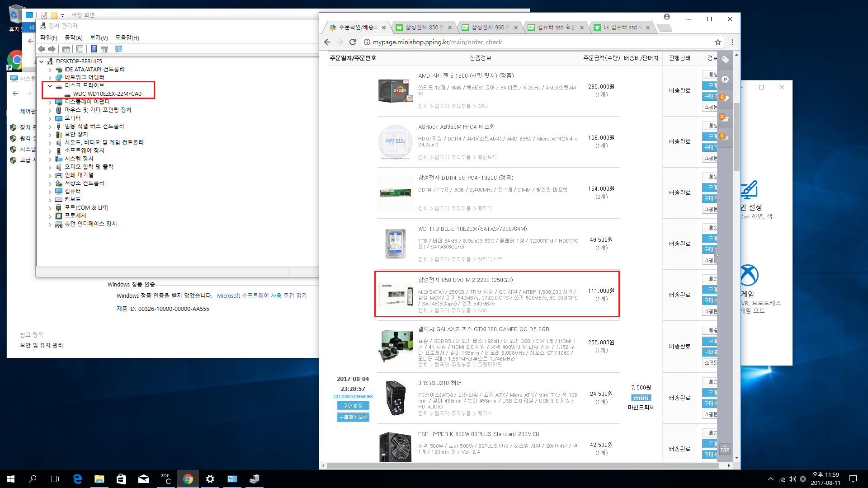Viewport: 868px width, 488px height.
Task: Click the Chrome profile avatar icon
Action: coord(667,17)
